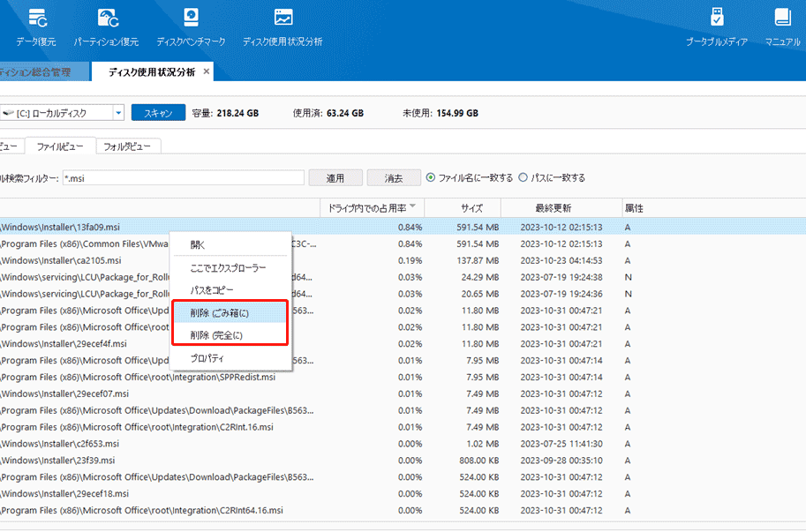
Task: Select the ファイル名に一致する radio button
Action: (431, 177)
